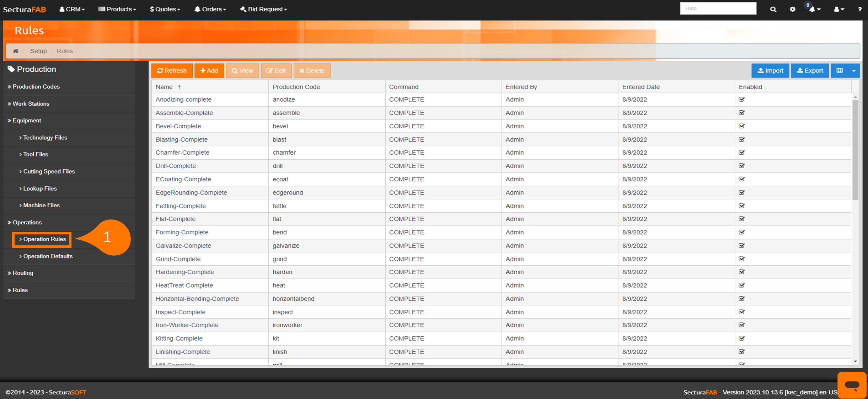This screenshot has height=399, width=868.
Task: Open the Quotes dropdown menu
Action: pos(165,9)
